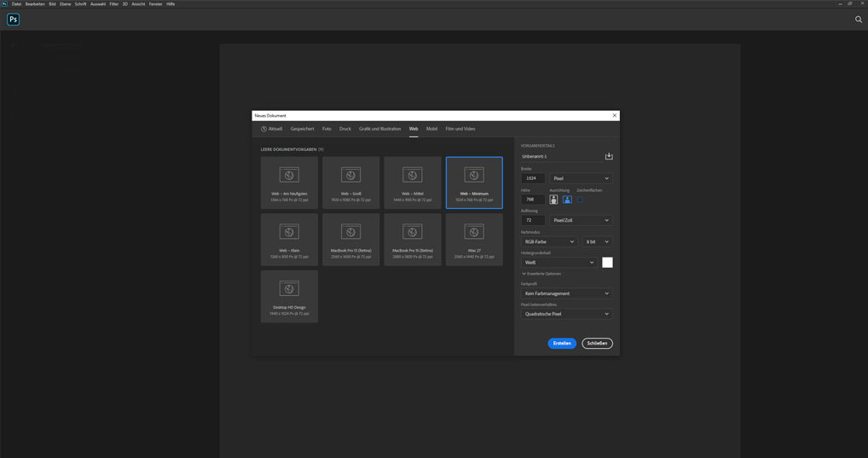This screenshot has height=458, width=868.
Task: Open the 8 bit depth dropdown
Action: tap(598, 242)
